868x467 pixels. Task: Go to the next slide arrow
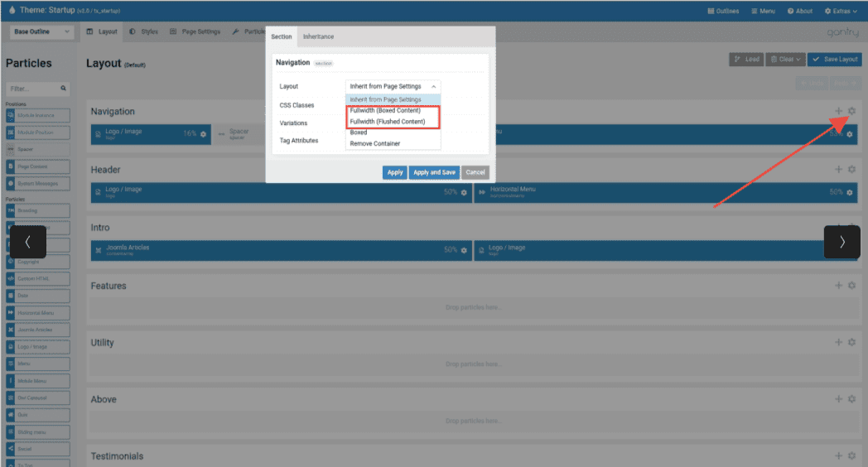click(841, 242)
